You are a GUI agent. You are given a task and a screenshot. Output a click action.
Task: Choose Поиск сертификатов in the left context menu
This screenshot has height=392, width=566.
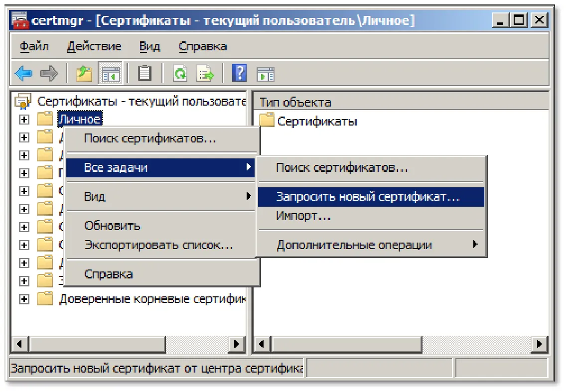click(x=161, y=138)
